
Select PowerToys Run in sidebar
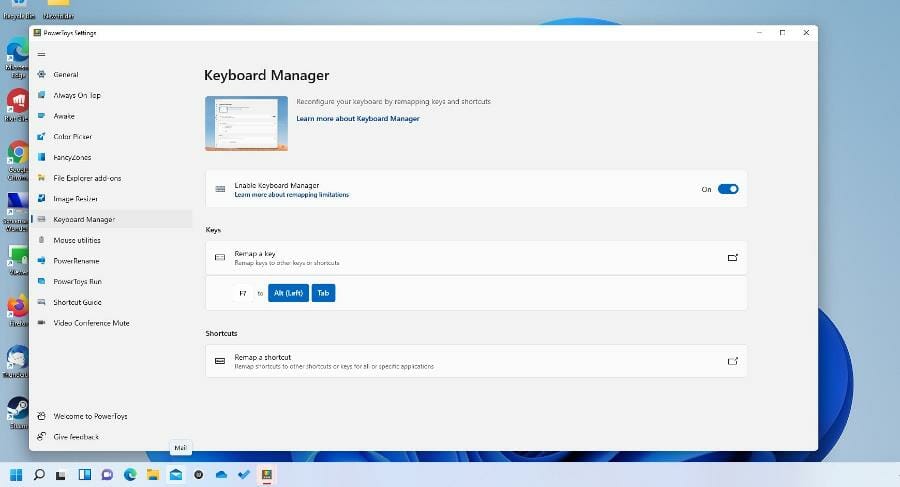(77, 282)
